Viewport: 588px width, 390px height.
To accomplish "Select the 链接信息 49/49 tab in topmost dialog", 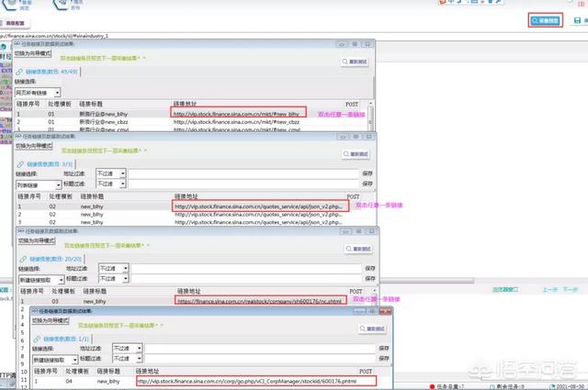I will [x=47, y=72].
